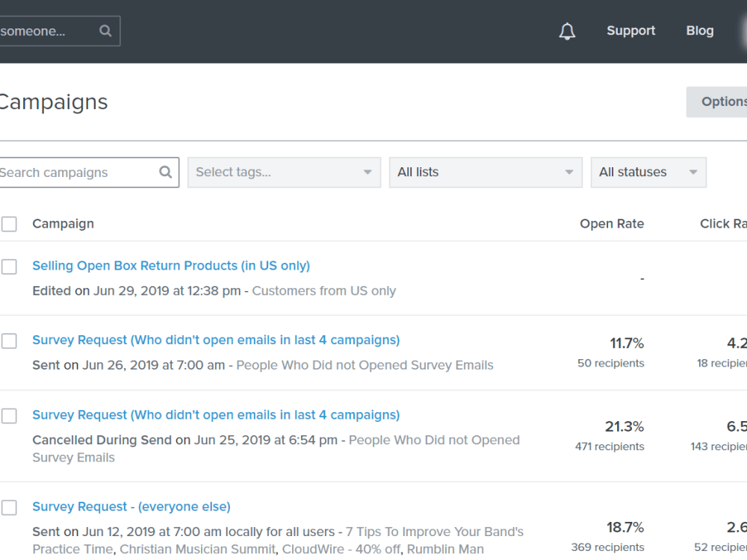Click the Christian Musician Summit list name
747x560 pixels.
pos(198,549)
